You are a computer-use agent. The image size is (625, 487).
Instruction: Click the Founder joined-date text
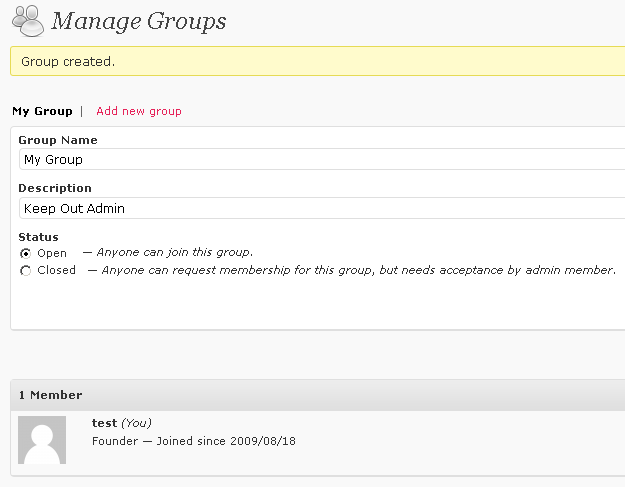point(194,441)
